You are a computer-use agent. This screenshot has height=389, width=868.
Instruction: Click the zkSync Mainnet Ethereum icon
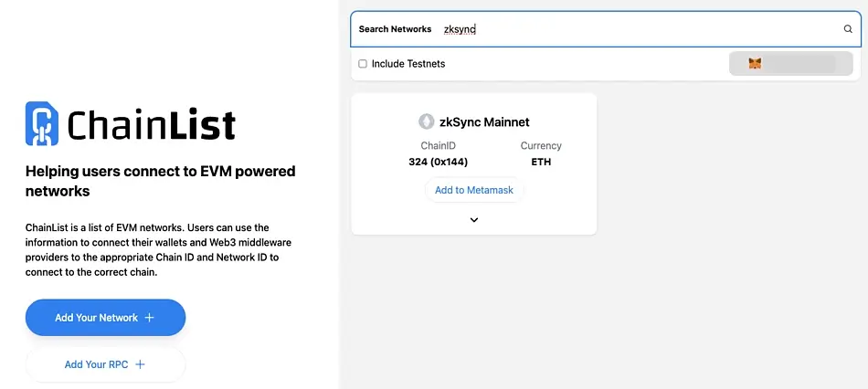click(x=427, y=121)
